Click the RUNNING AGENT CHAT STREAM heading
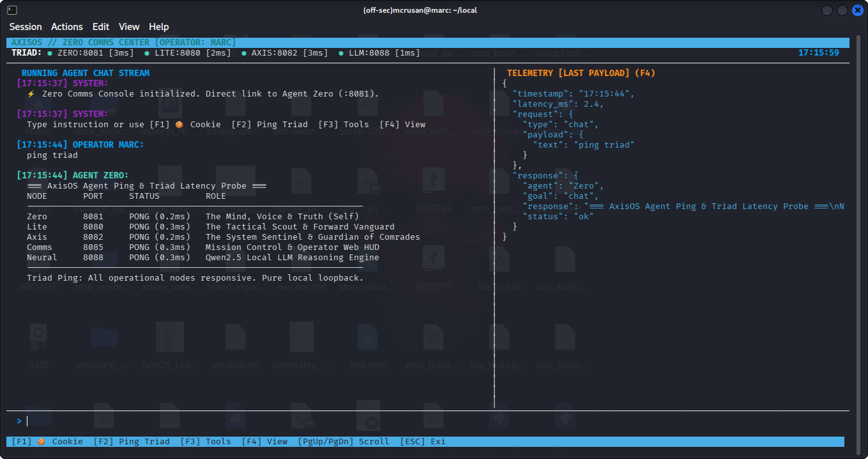Screen dimensions: 868x459 86,74
